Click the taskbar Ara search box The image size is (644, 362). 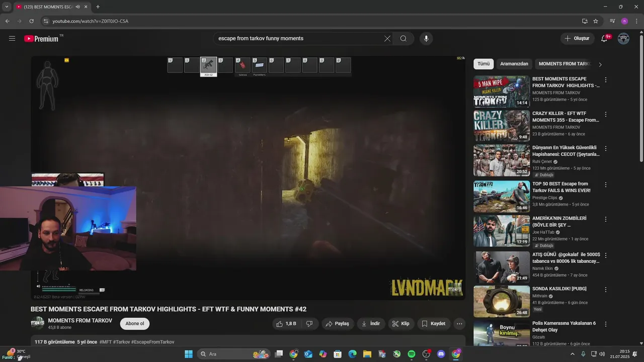coord(234,354)
